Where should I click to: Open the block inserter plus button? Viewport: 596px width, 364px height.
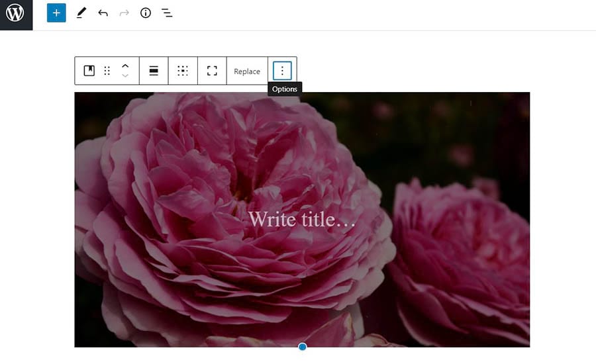click(x=56, y=13)
